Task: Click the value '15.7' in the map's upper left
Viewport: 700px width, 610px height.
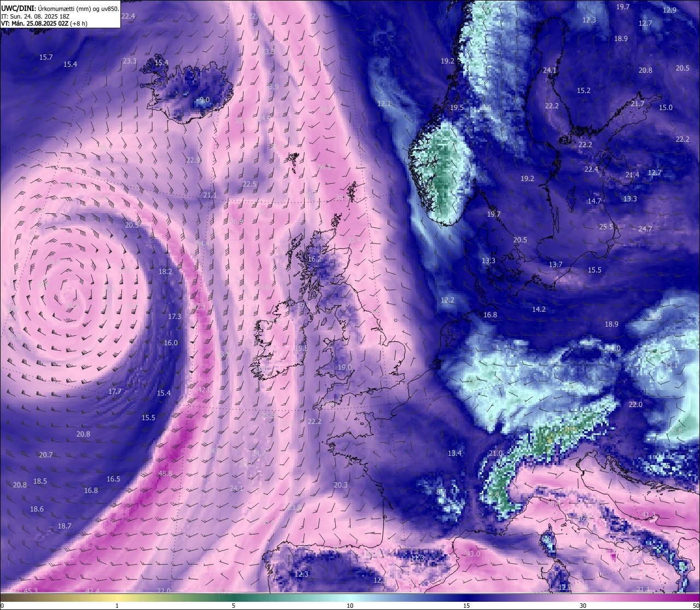Action: [46, 57]
